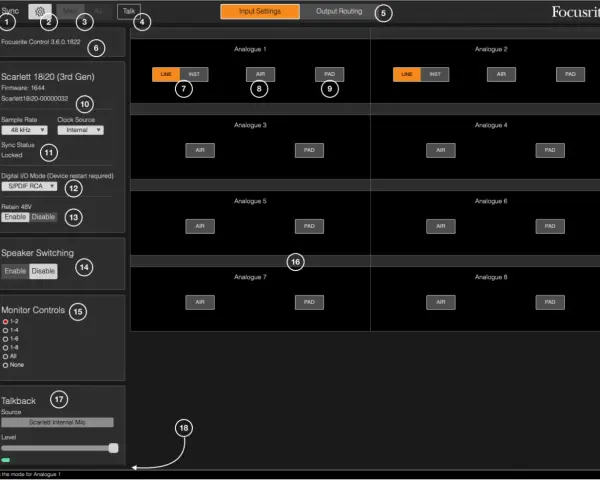Viewport: 600px width, 480px height.
Task: Enable PAD on Analogue 7
Action: pyautogui.click(x=309, y=302)
